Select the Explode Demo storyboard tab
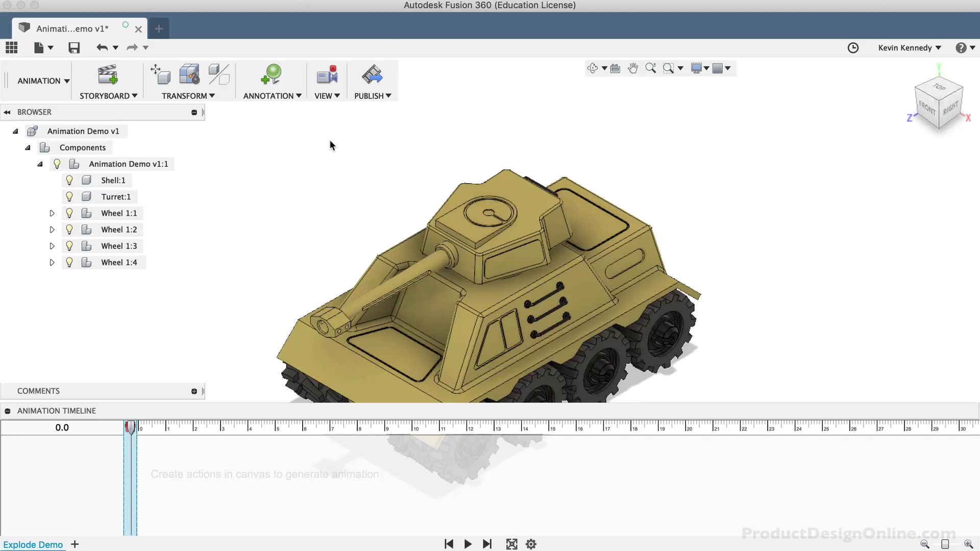Screen dimensions: 980x551 point(33,544)
